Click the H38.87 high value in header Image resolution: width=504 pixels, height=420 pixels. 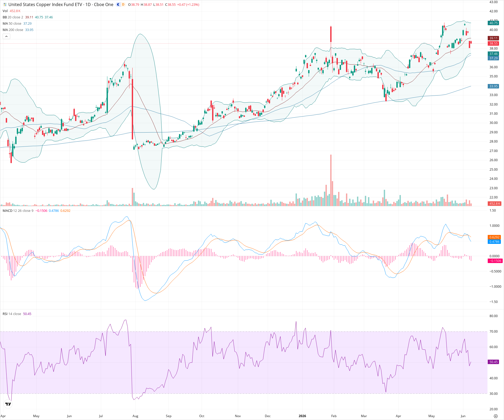pyautogui.click(x=146, y=4)
